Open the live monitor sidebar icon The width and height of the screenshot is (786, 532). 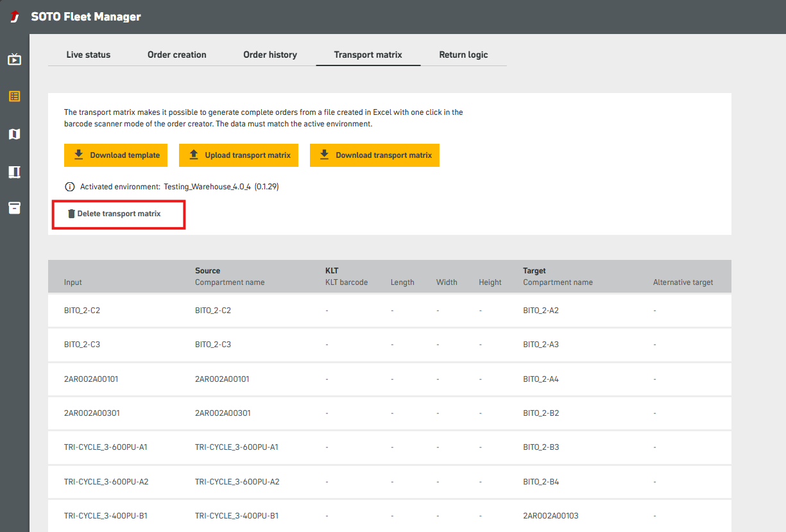point(14,60)
